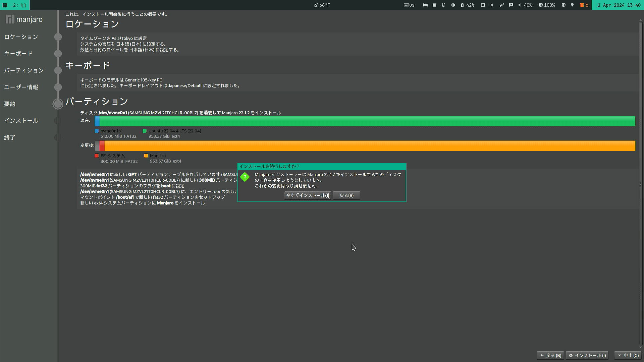Click the CPU icon in the top bar
This screenshot has width=644, height=362.
tap(453, 5)
